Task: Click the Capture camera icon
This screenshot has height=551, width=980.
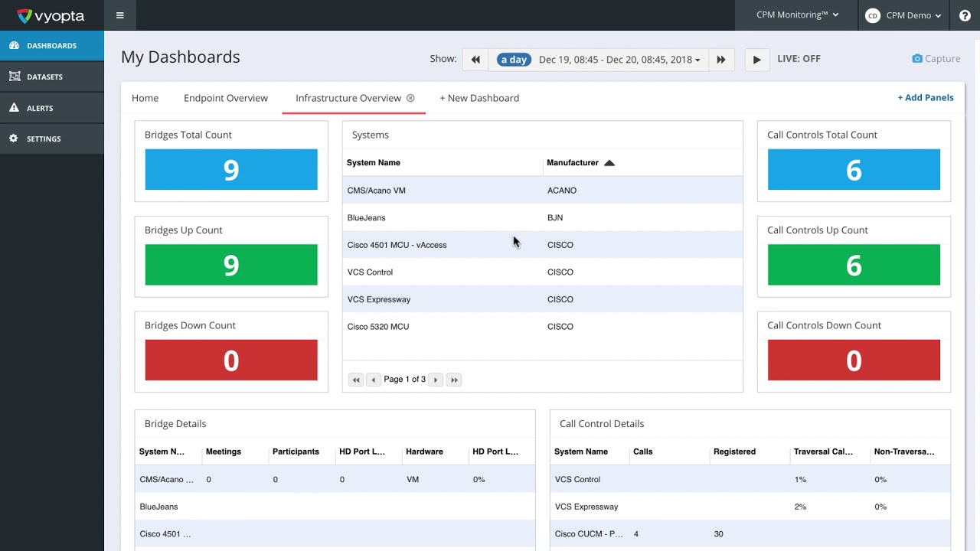Action: pos(917,59)
